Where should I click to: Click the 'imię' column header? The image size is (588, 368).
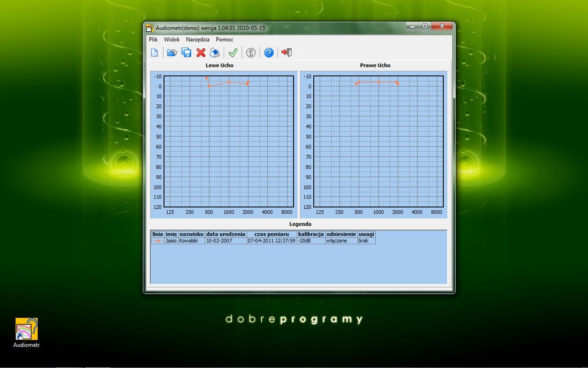pyautogui.click(x=171, y=234)
